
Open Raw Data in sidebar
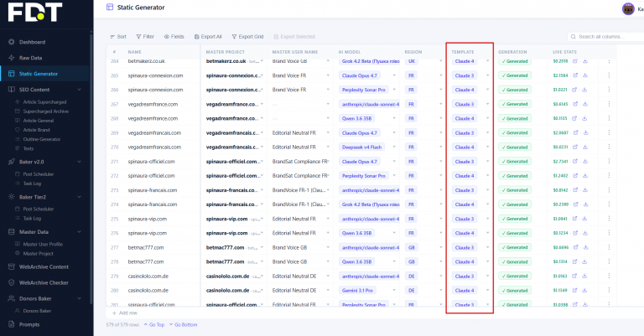(x=30, y=58)
